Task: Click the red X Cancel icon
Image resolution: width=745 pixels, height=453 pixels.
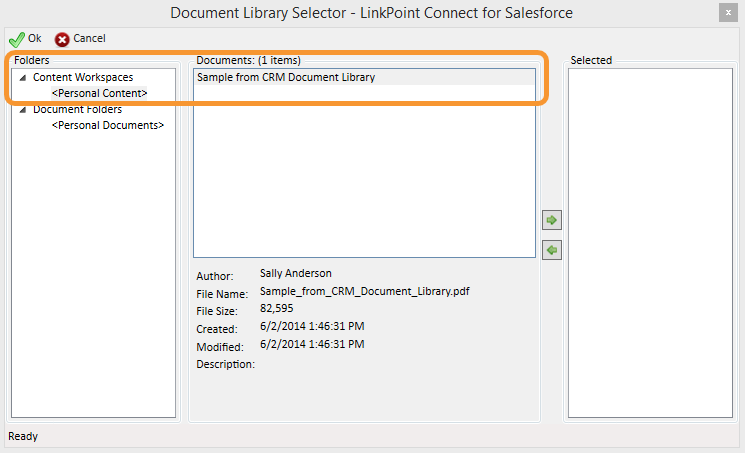Action: 62,39
